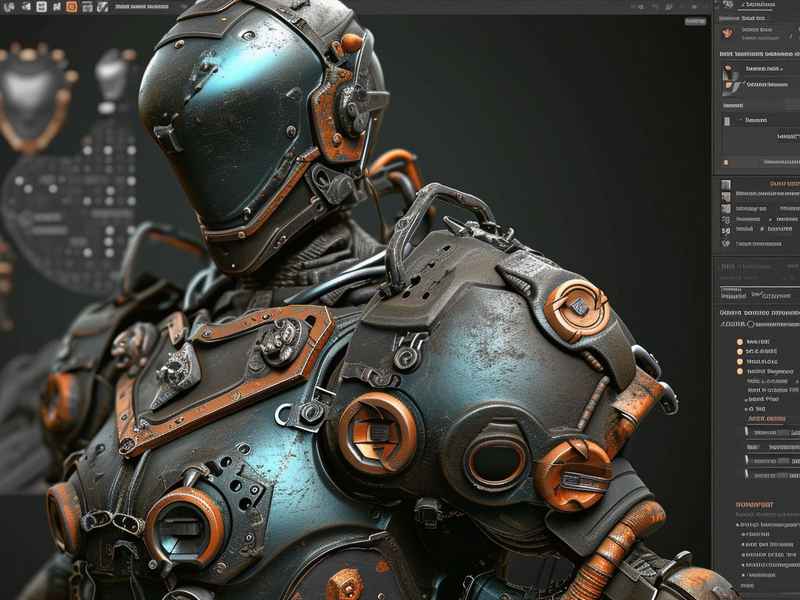
Task: Select the fourth orange bullet option in right panel
Action: click(x=739, y=371)
